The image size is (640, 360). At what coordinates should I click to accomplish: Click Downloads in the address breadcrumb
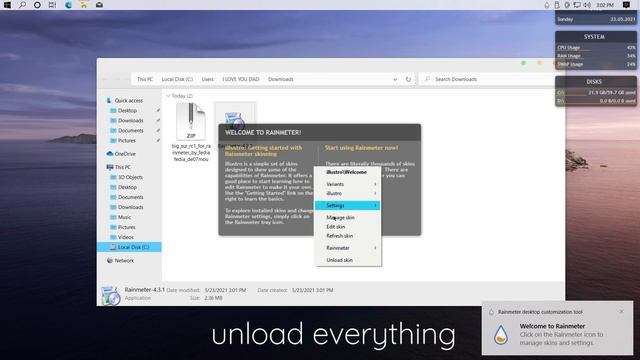[281, 79]
